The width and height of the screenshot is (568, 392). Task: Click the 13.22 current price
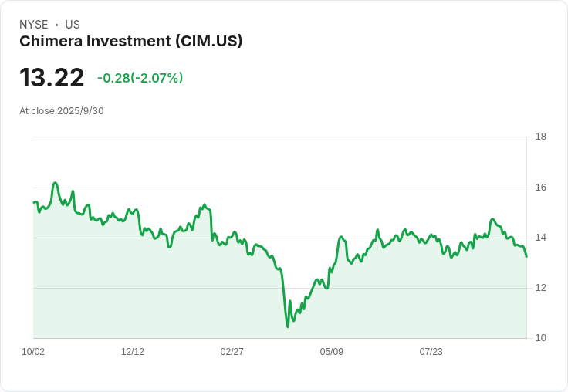(x=52, y=78)
